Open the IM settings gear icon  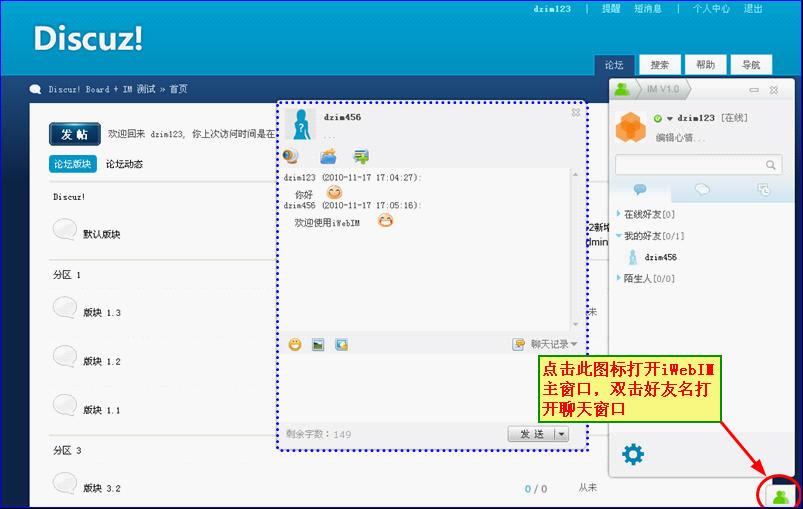pyautogui.click(x=633, y=454)
